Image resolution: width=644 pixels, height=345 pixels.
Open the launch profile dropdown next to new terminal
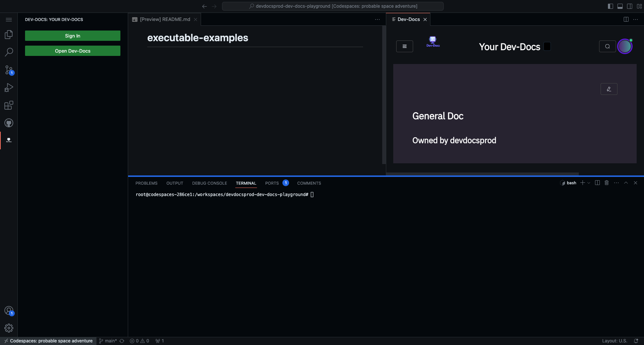pos(589,183)
